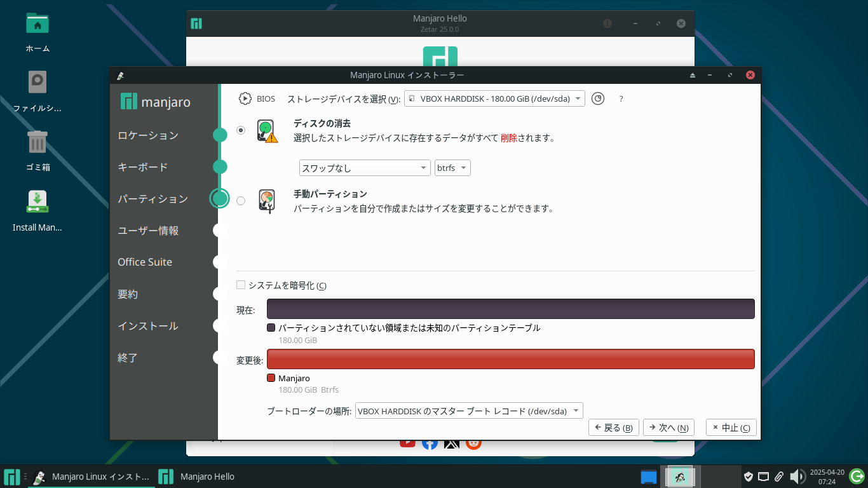
Task: Click the BIOS firmware icon in the installer
Action: point(245,98)
